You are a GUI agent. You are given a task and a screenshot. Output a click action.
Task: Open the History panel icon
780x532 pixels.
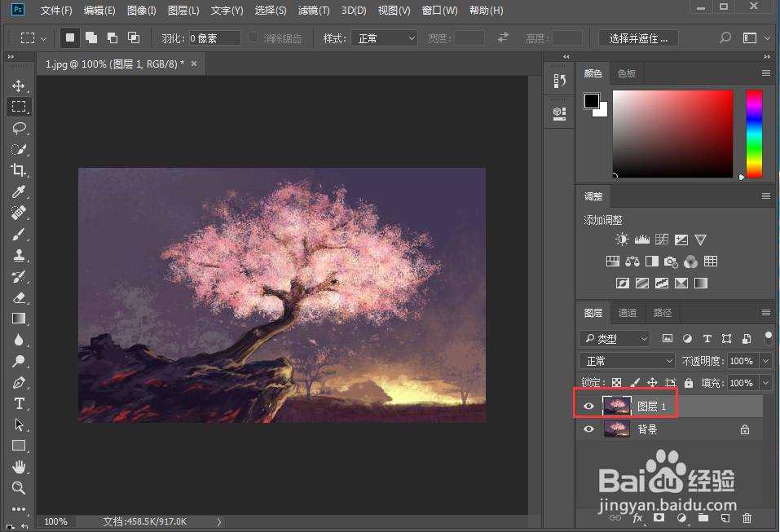[560, 81]
